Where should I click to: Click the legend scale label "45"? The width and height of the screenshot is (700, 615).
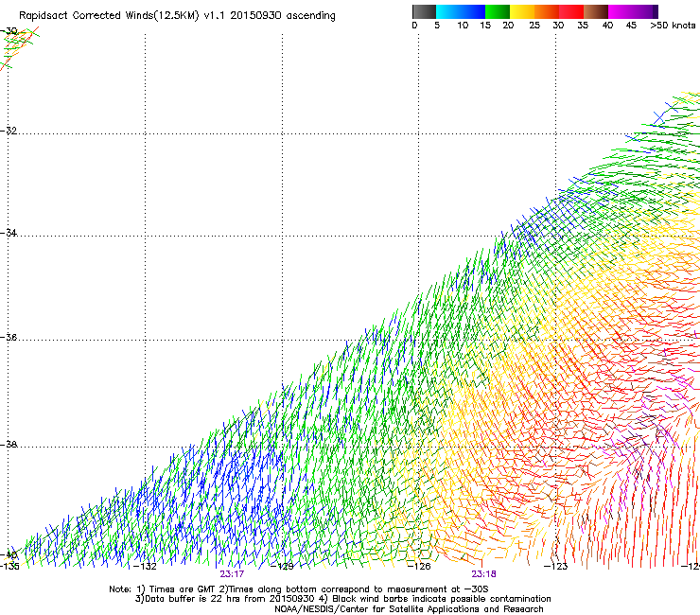coord(631,26)
